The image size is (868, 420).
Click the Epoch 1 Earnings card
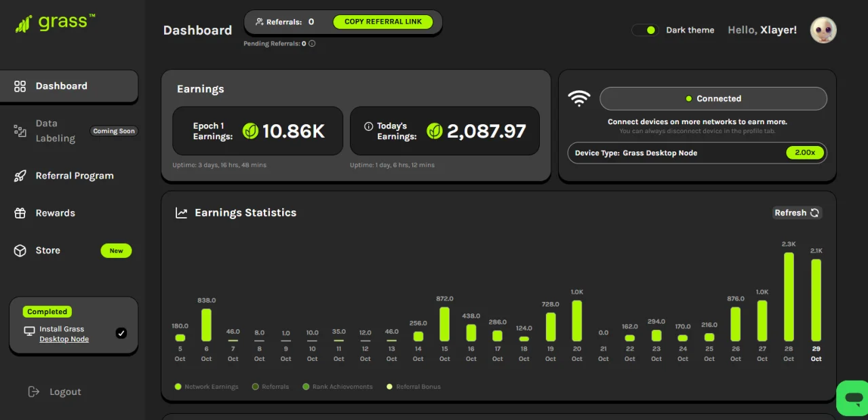point(258,131)
